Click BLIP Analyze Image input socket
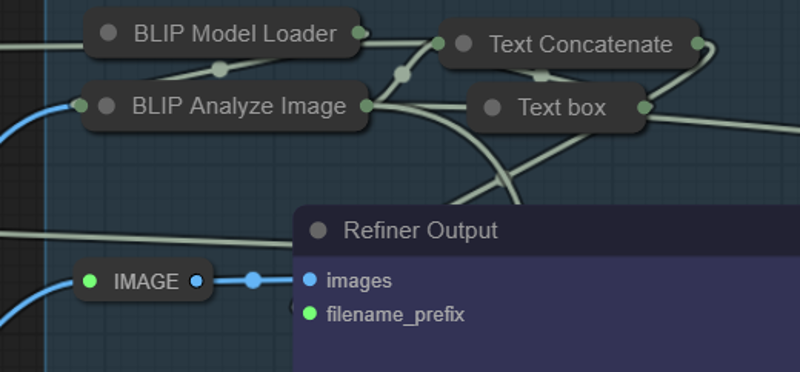Viewport: 800px width, 372px height. (81, 106)
